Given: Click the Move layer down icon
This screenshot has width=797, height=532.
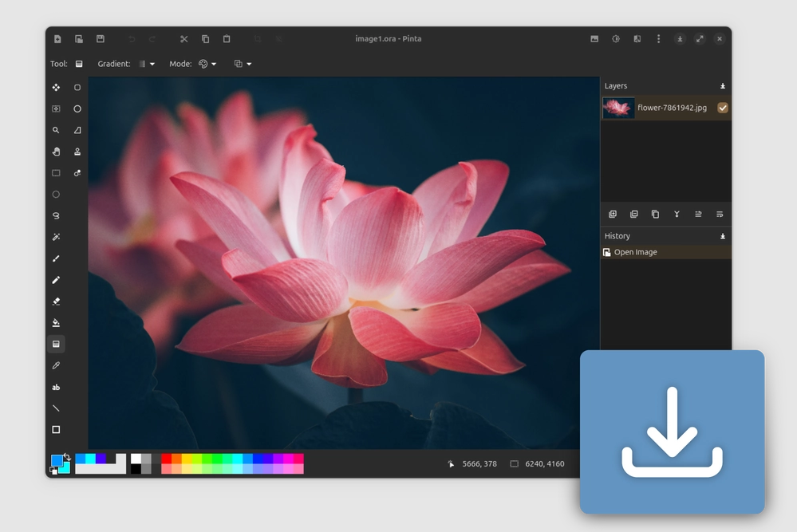Looking at the screenshot, I should (720, 215).
